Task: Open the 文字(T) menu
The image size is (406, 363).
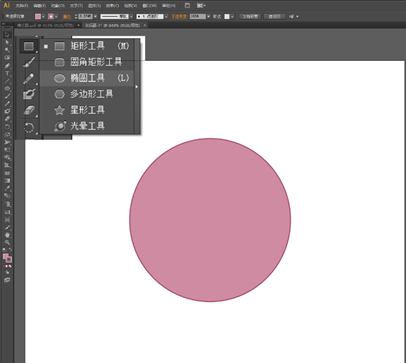Action: (76, 6)
